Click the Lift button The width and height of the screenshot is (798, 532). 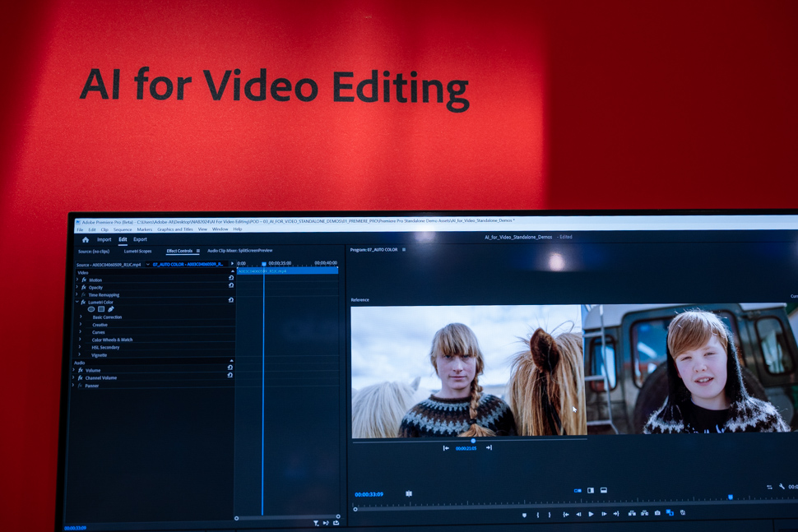[x=632, y=513]
